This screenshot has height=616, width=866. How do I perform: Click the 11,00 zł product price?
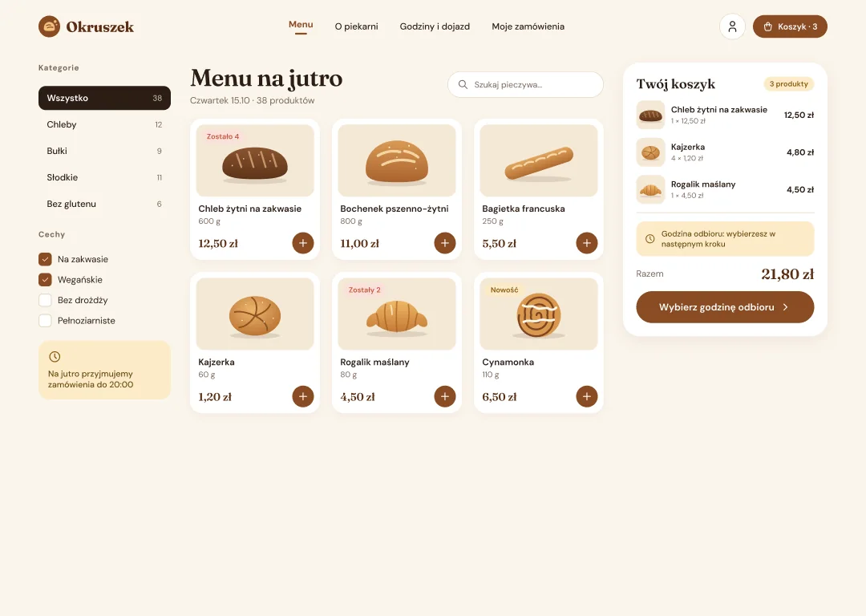[x=359, y=244]
